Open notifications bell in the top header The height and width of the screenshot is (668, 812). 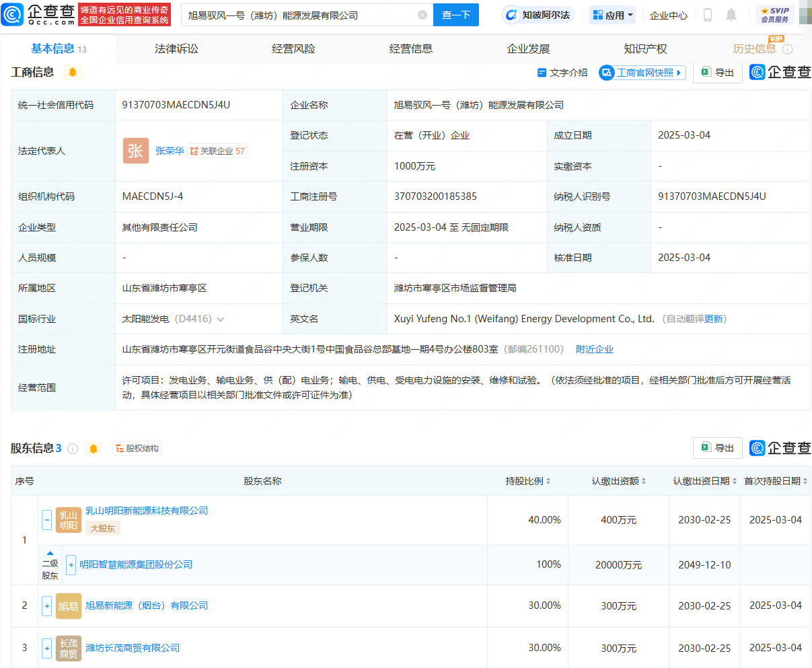tap(731, 15)
